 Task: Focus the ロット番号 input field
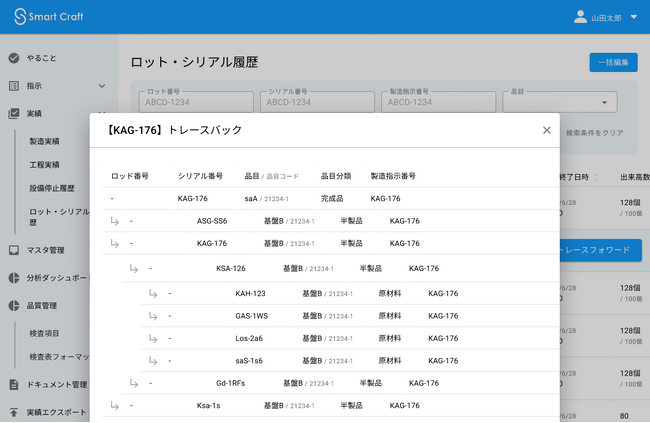click(x=196, y=102)
